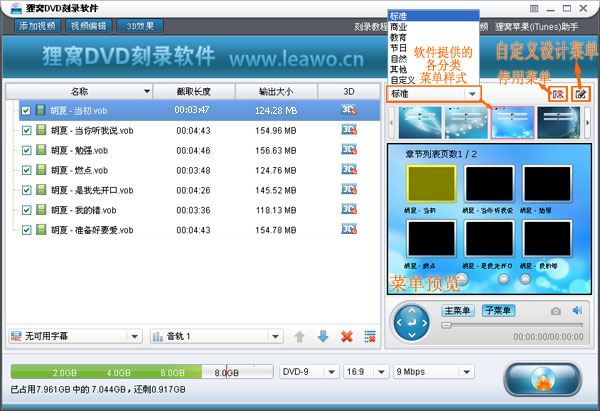Click 3D icon on the 胡夏 - 燃点.vob row
The height and width of the screenshot is (411, 600).
tap(349, 170)
